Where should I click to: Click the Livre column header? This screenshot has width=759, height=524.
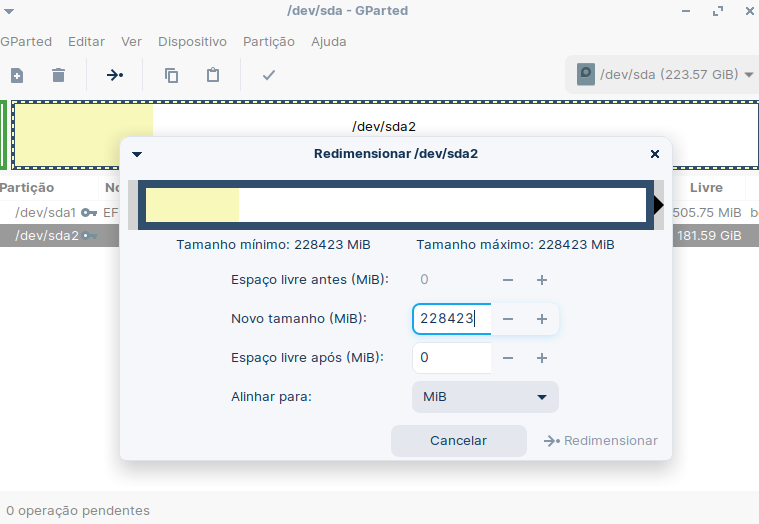(x=706, y=188)
